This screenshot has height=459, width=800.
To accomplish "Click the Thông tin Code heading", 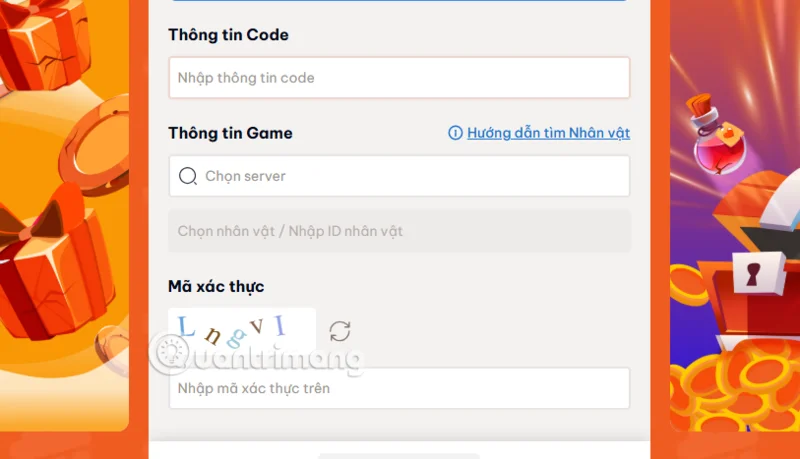I will click(229, 35).
